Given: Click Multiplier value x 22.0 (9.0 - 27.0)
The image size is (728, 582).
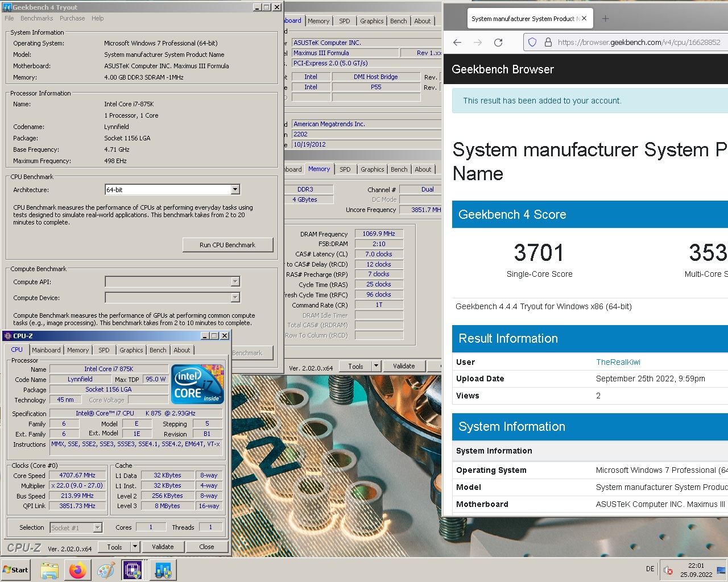Looking at the screenshot, I should (77, 485).
